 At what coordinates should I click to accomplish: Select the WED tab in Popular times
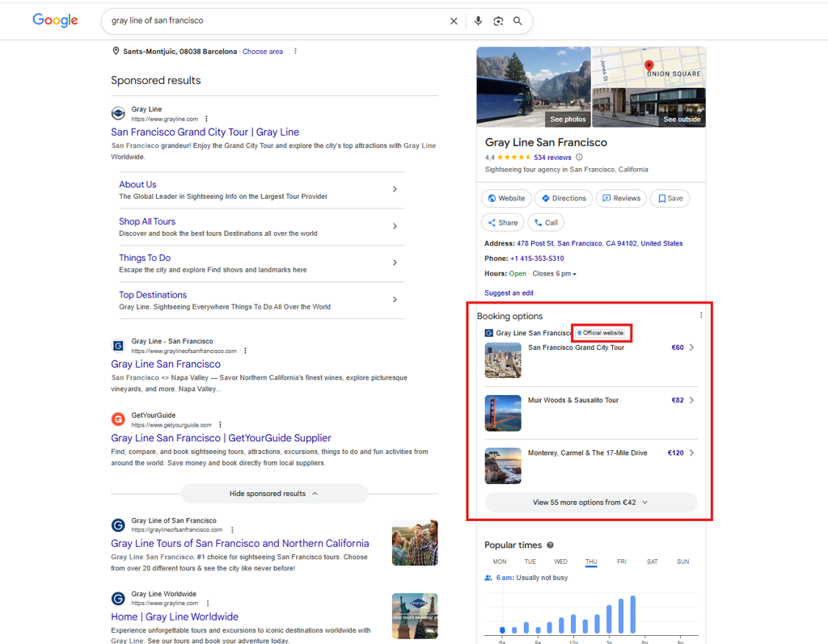click(x=561, y=562)
